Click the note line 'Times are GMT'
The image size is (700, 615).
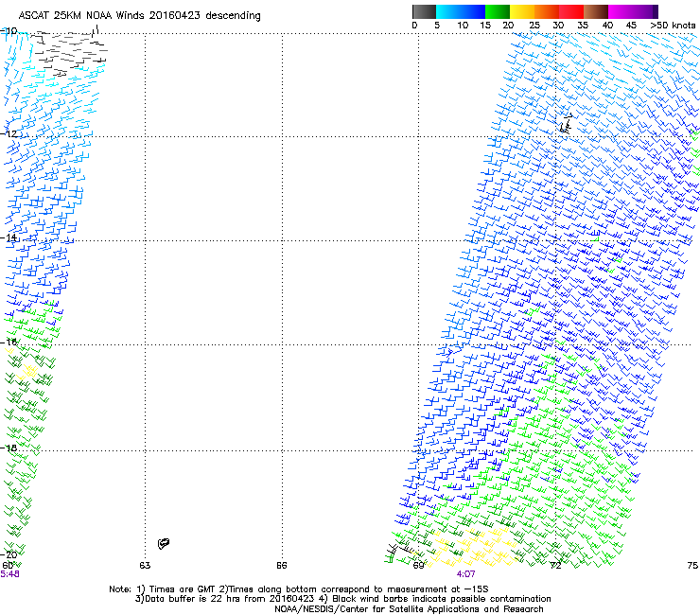181,589
